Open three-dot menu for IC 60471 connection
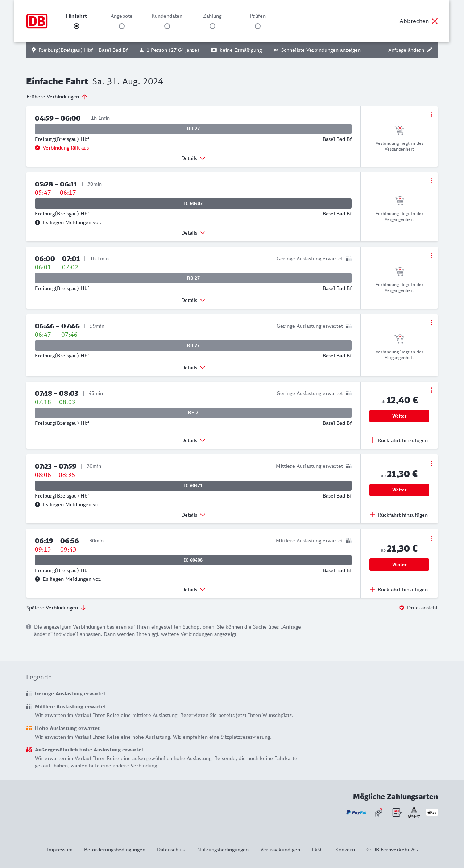This screenshot has height=868, width=464. (431, 464)
